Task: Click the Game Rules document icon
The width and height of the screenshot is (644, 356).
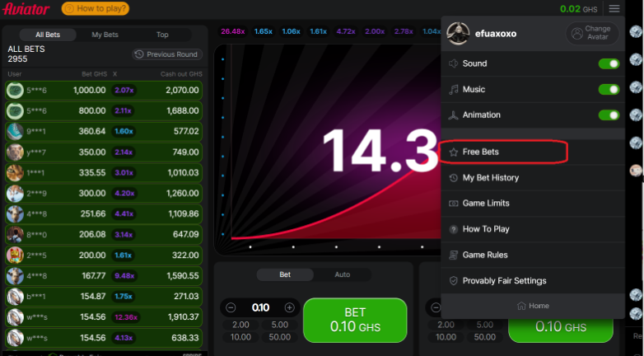Action: point(454,255)
